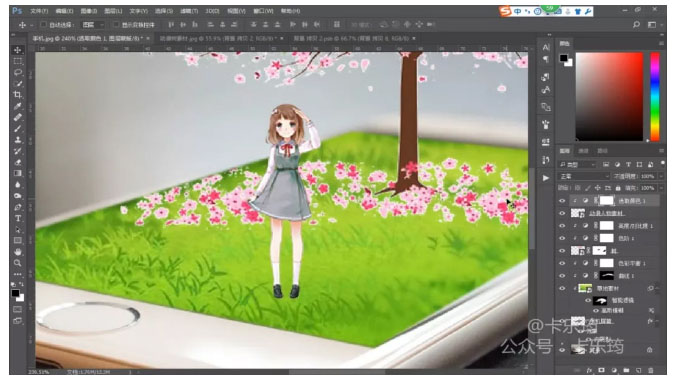Toggle the 自动选择 checkbox
Image resolution: width=675 pixels, height=378 pixels.
coord(43,25)
